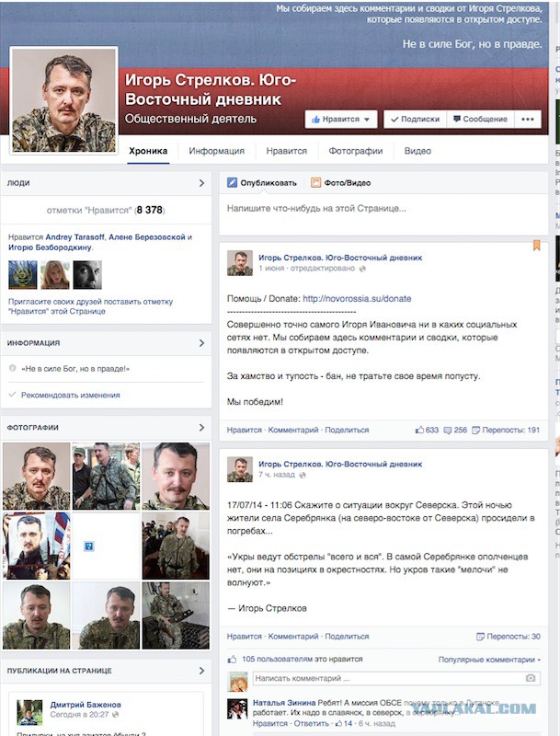Click the post composer text field
560x736 pixels.
click(383, 214)
